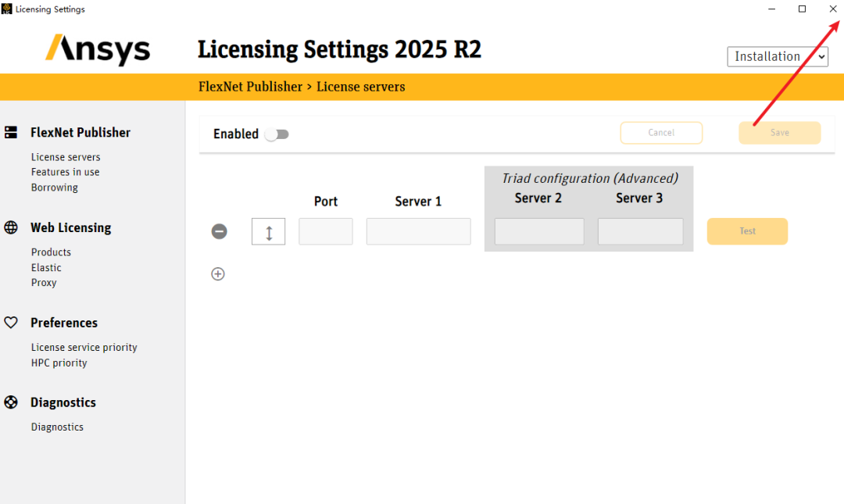Click the Server 1 input field
Screen dimensions: 844x504
(x=419, y=231)
